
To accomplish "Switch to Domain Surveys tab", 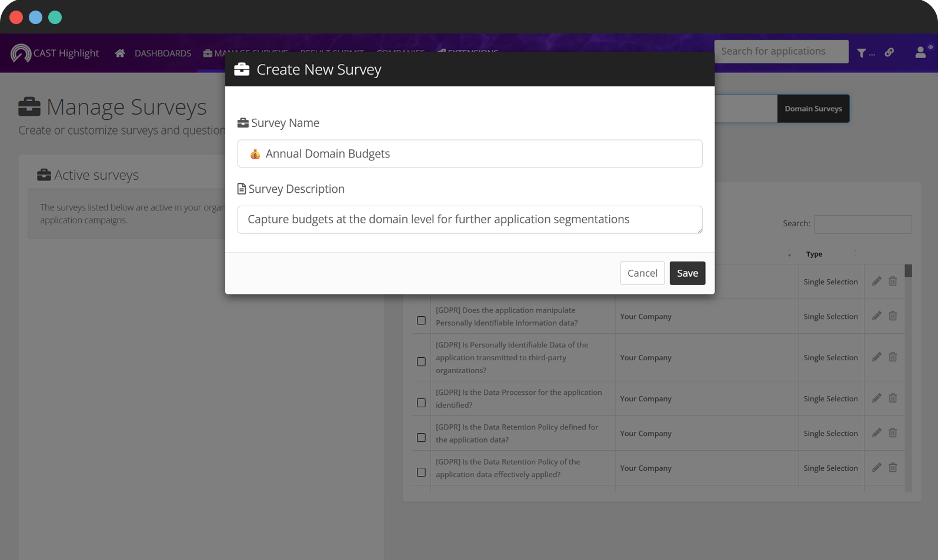I will click(x=813, y=109).
